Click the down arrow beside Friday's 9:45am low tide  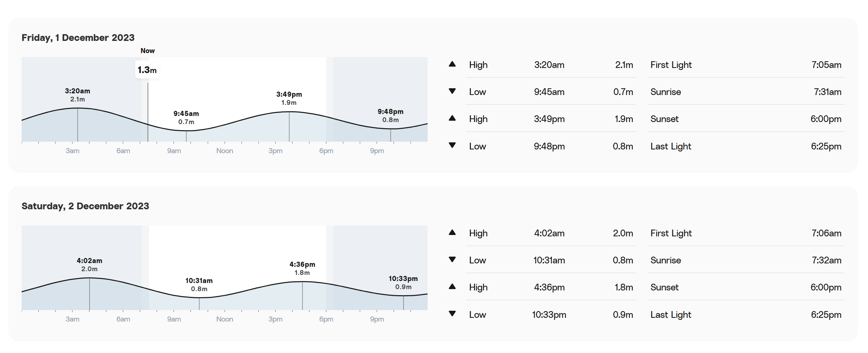[452, 91]
